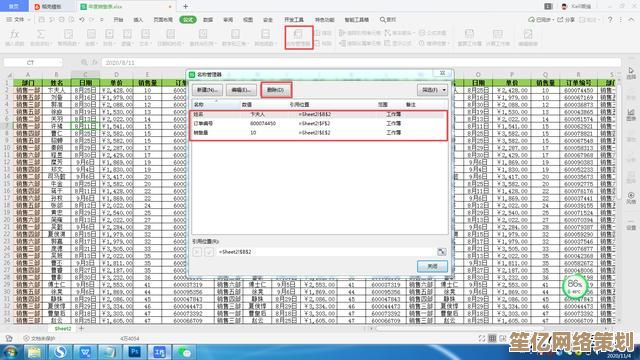Open the Developer Tools ribbon tab
640x360 pixels.
(x=294, y=20)
